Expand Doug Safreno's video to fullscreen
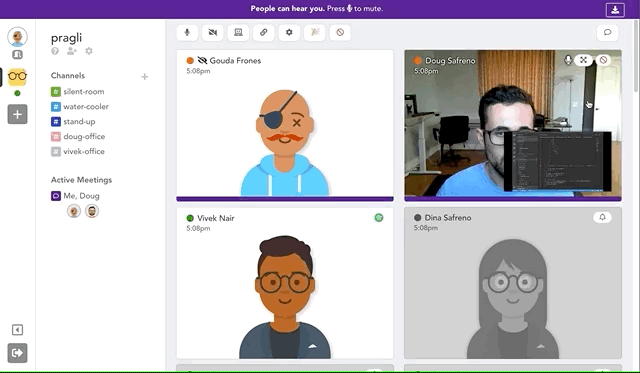The height and width of the screenshot is (373, 640). 584,60
